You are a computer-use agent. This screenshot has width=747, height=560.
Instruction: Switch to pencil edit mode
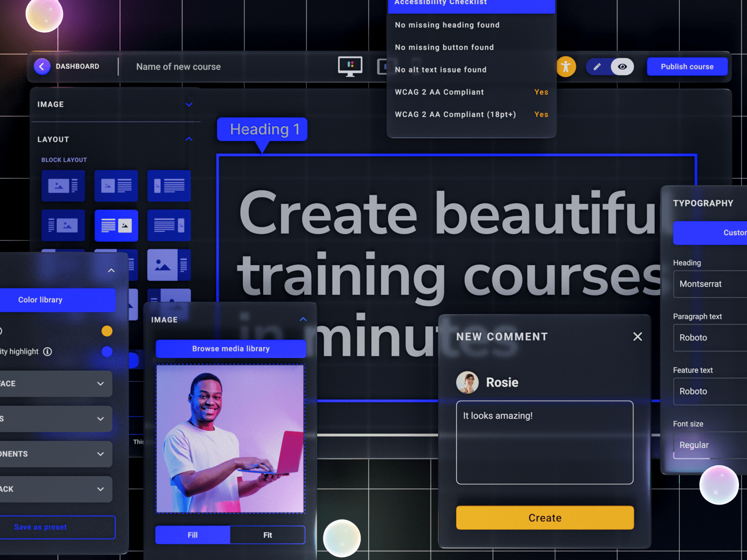point(598,67)
